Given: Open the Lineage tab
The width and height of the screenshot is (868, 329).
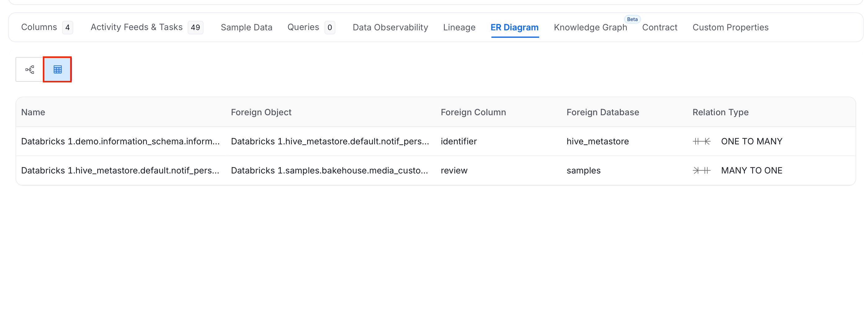Looking at the screenshot, I should (459, 27).
